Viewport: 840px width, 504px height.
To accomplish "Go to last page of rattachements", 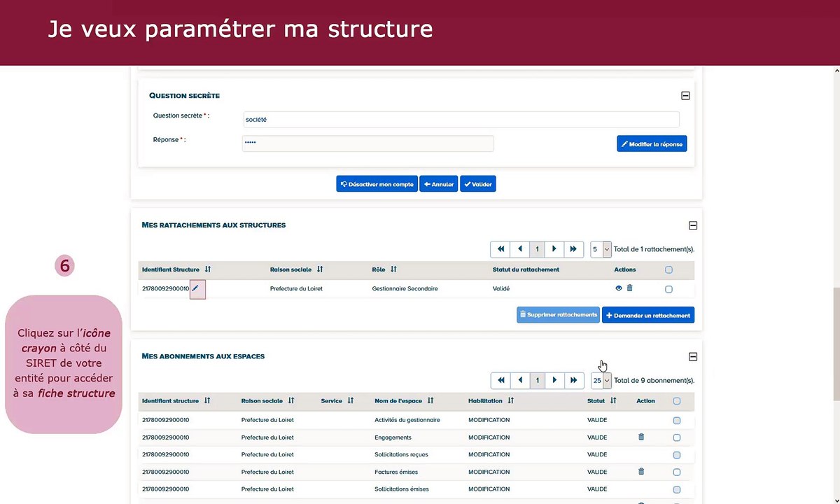I will coord(573,248).
